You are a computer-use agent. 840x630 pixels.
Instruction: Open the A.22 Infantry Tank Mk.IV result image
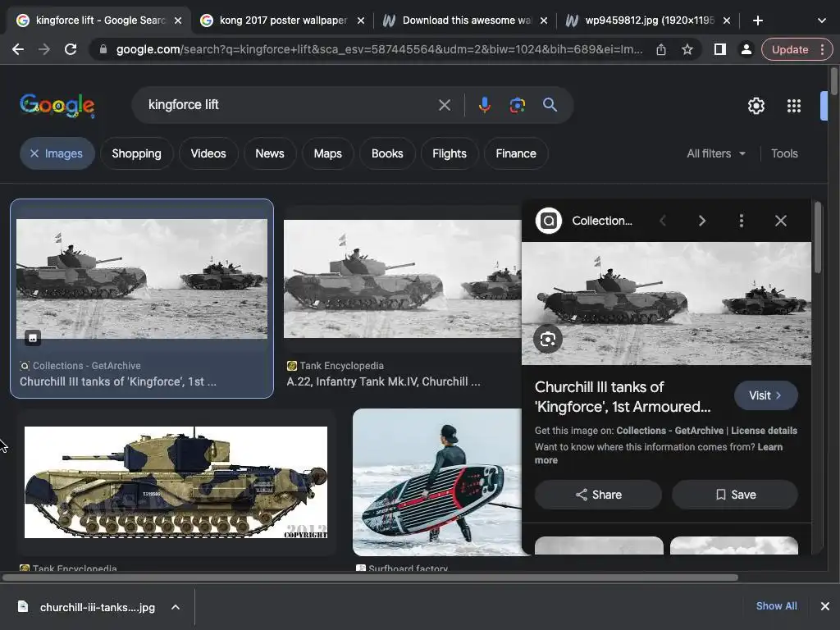(x=402, y=279)
